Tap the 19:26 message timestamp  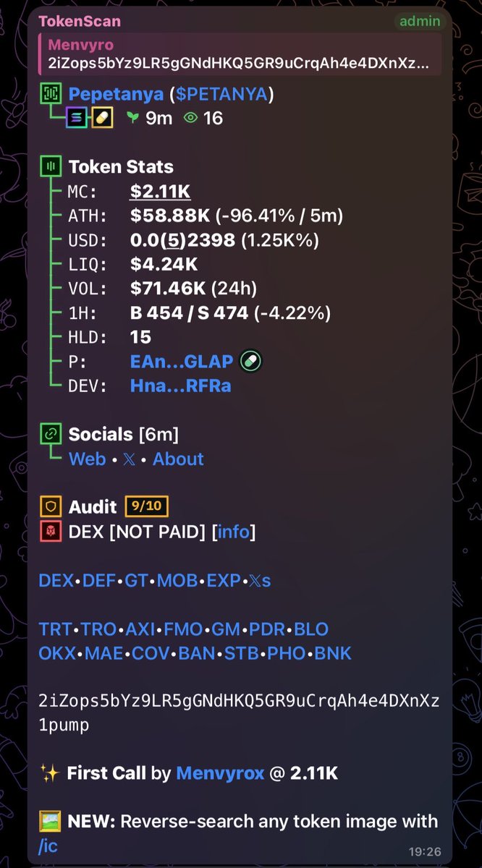pos(426,852)
